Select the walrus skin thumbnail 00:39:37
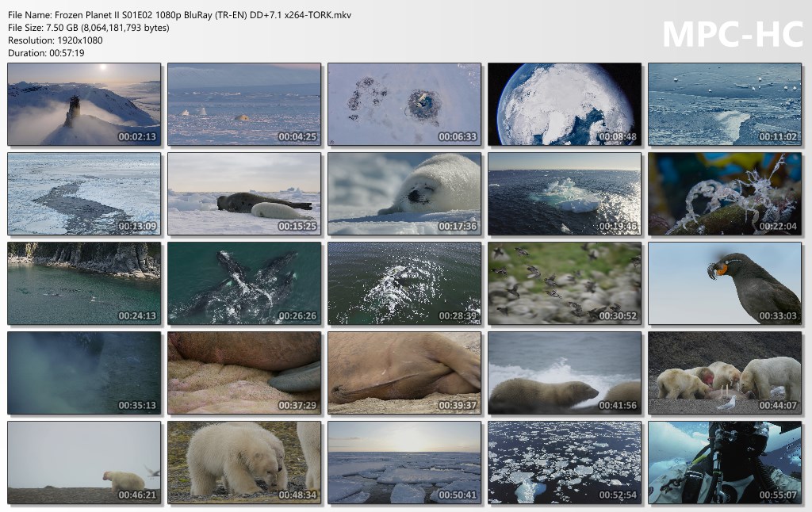 pos(404,373)
